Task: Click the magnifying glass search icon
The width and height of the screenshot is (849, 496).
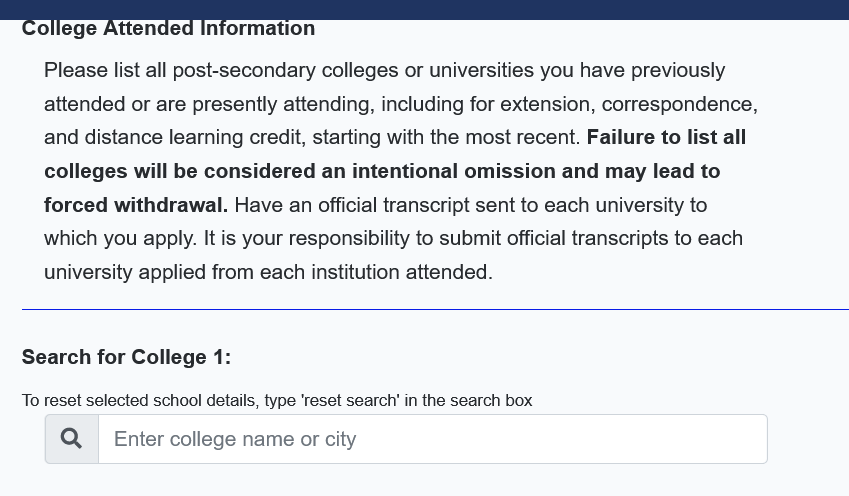Action: [72, 439]
